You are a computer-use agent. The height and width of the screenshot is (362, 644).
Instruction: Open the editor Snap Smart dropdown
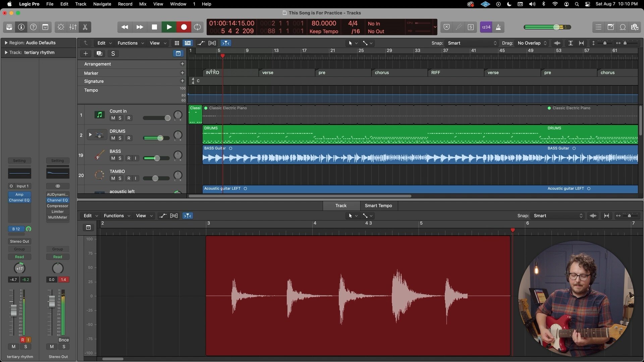pyautogui.click(x=557, y=216)
